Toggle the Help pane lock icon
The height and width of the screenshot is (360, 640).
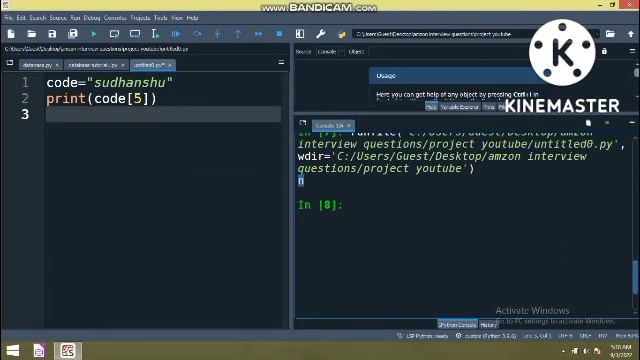tap(604, 51)
